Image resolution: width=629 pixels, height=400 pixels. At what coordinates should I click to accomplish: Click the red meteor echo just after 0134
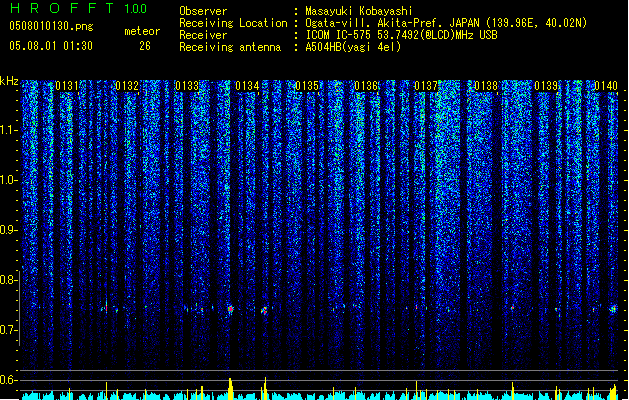[x=264, y=311]
